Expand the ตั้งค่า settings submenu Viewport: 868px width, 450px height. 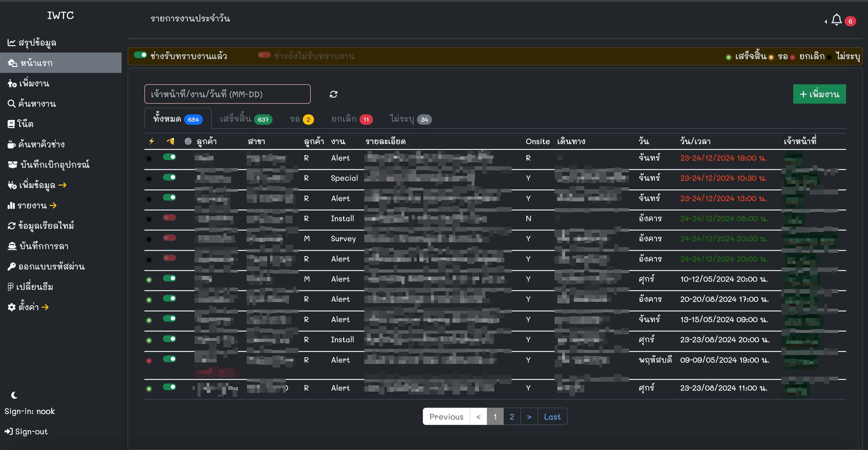click(x=28, y=307)
